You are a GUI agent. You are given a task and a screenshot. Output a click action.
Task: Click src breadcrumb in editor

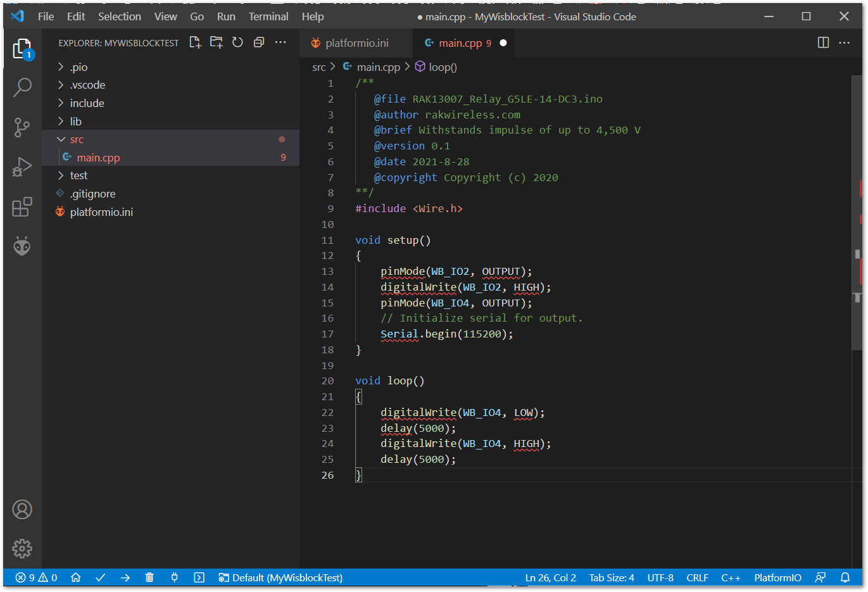(319, 67)
